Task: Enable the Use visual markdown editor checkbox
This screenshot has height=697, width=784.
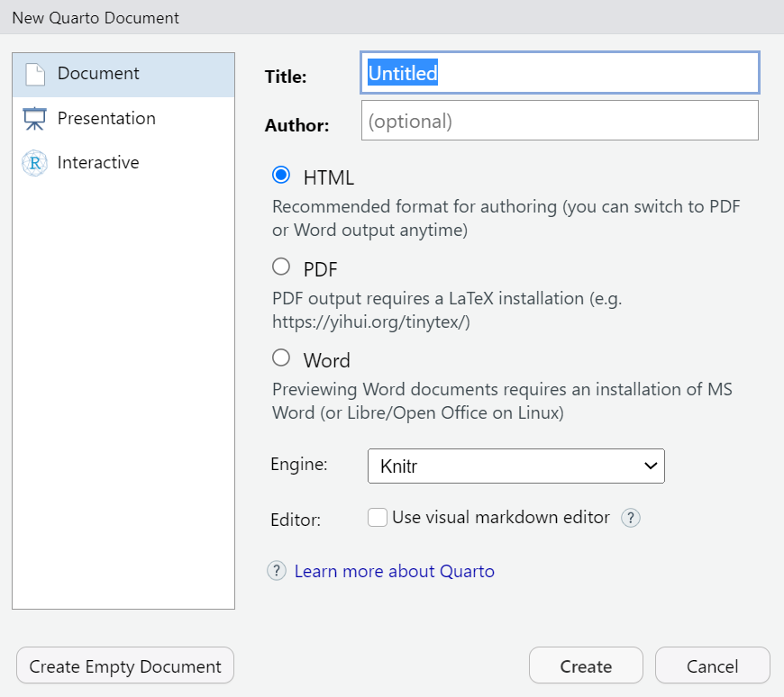Action: coord(378,518)
